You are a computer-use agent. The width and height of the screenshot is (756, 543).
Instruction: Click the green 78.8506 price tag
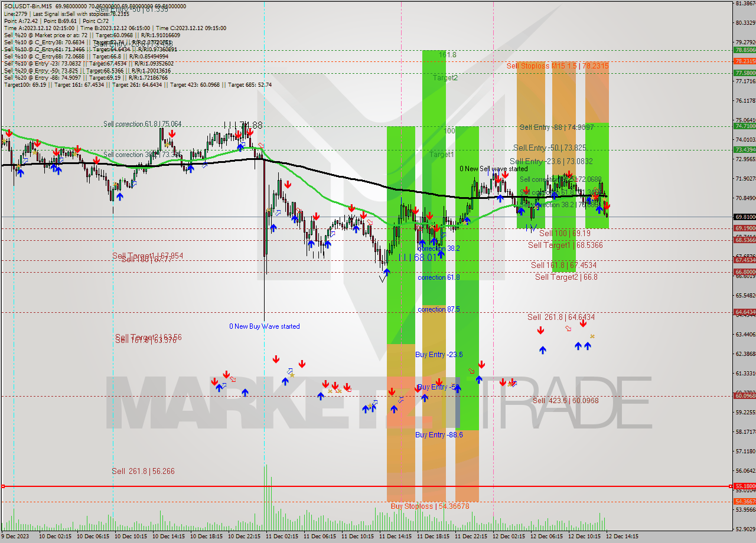(745, 50)
